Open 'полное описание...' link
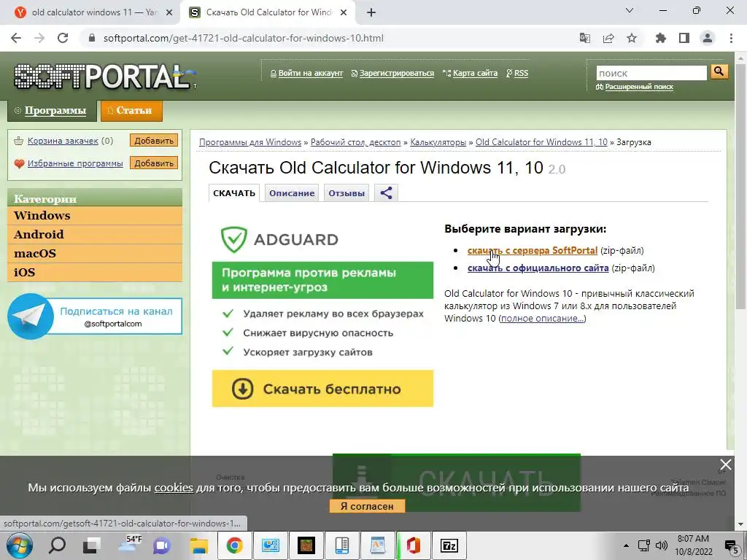The image size is (747, 560). (542, 319)
